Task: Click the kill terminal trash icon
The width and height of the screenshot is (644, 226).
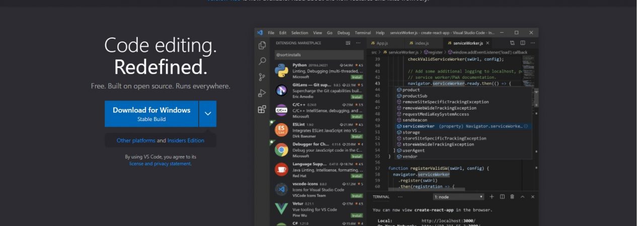Action: (x=512, y=197)
